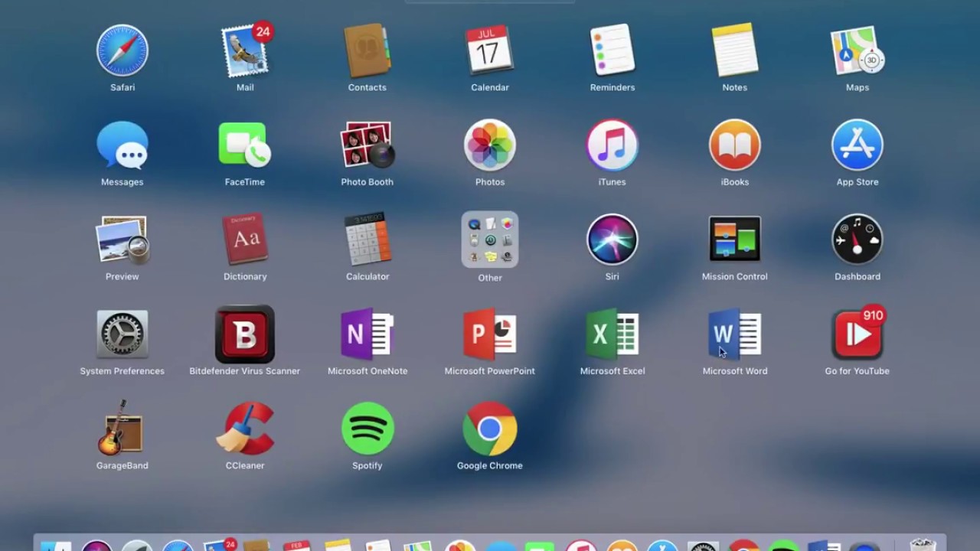Screen dimensions: 980x551
Task: Launch the Mail app with 24 badge
Action: click(245, 51)
